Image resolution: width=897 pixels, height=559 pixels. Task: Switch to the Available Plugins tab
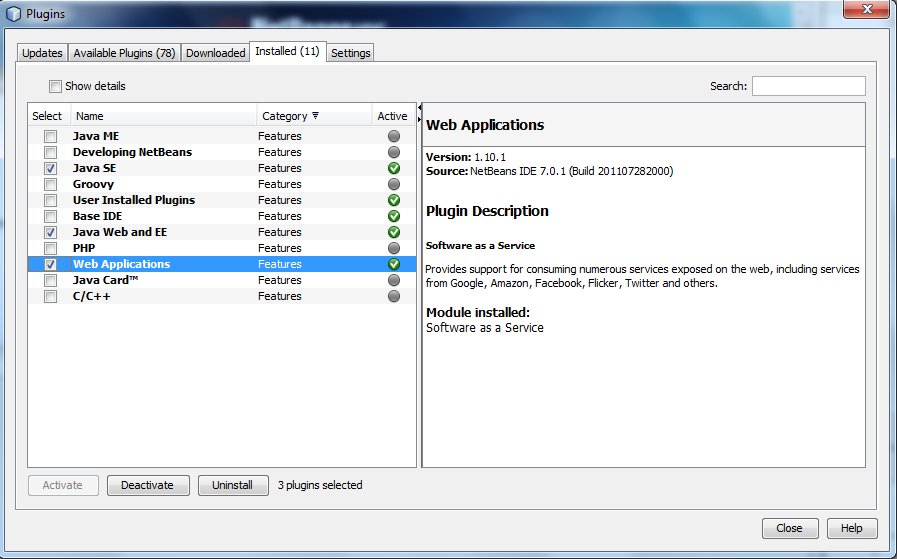[x=124, y=53]
